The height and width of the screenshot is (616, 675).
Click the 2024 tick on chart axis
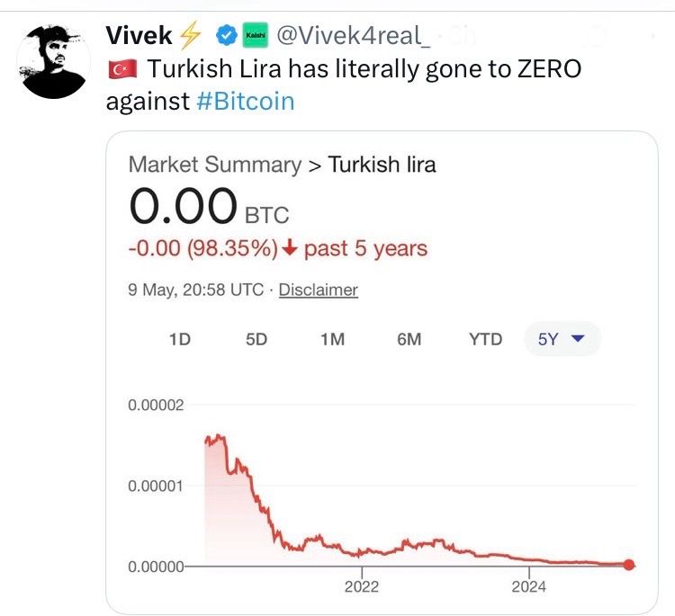coord(528,586)
